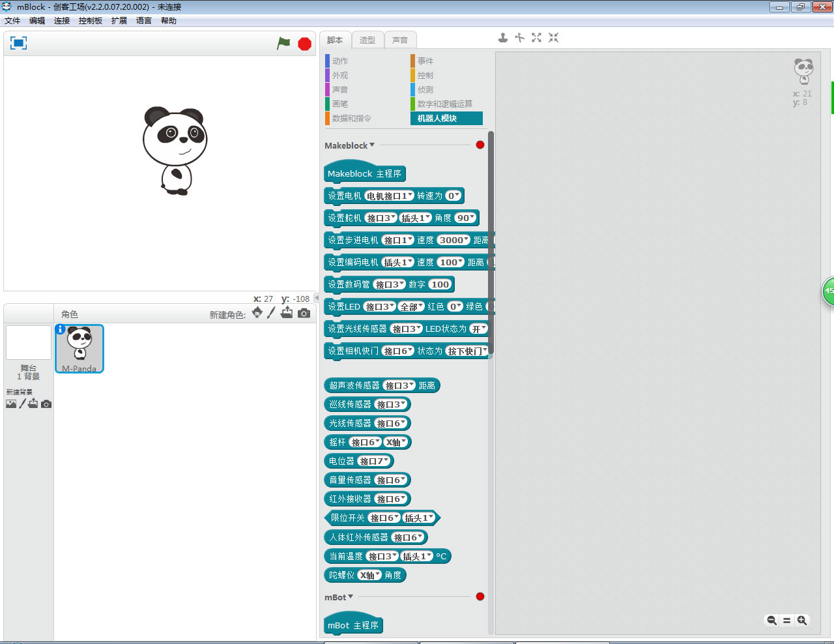Click the block palette vertical scrollbar

click(491, 242)
